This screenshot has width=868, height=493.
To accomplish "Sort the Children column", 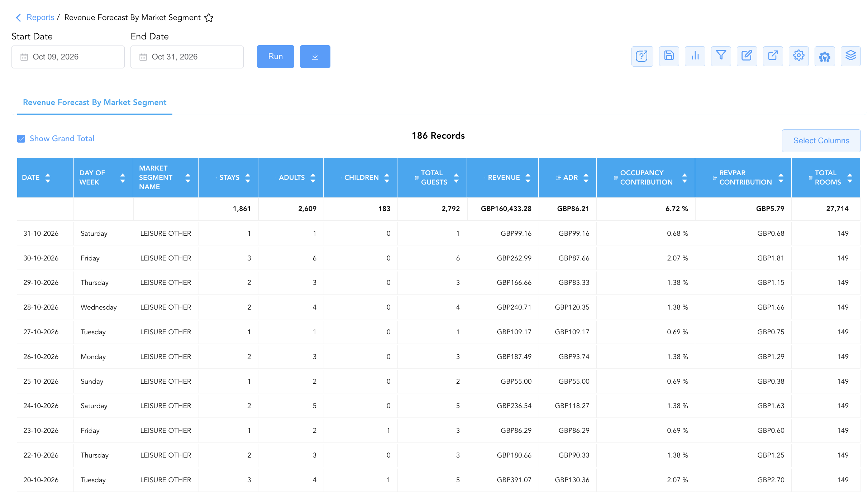I will pyautogui.click(x=387, y=178).
